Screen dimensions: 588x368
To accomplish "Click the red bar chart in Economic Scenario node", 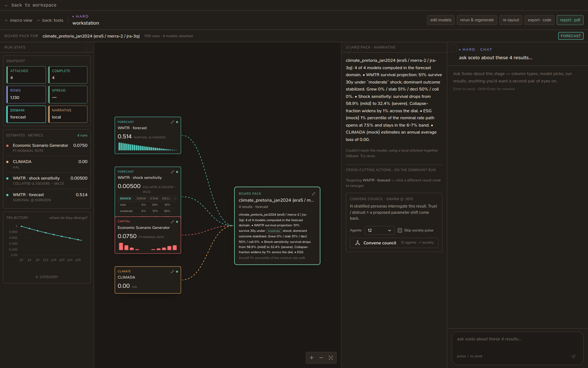I will [x=148, y=247].
